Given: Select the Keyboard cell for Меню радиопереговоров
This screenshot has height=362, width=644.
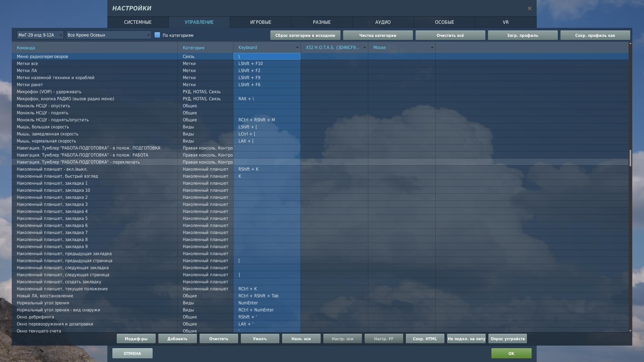Looking at the screenshot, I should [267, 56].
